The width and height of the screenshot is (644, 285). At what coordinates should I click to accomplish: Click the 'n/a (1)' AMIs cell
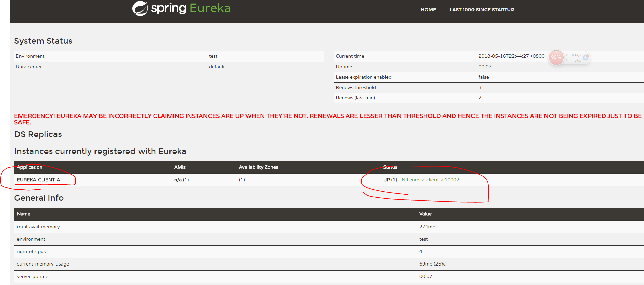[x=182, y=180]
